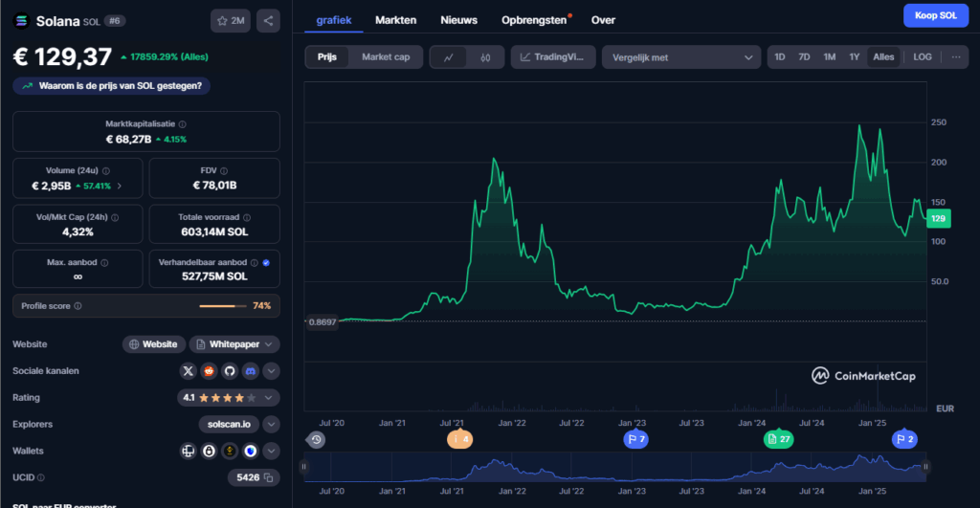Select line chart type
980x508 pixels.
[x=449, y=57]
